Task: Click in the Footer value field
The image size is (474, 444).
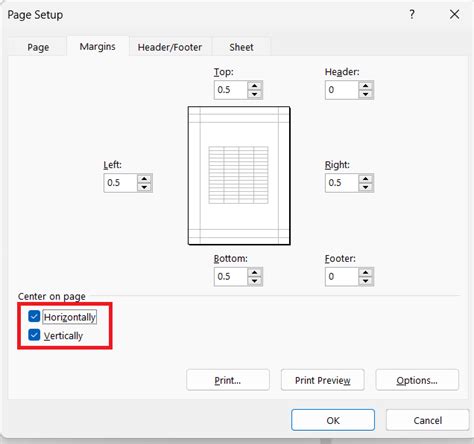Action: coord(342,277)
